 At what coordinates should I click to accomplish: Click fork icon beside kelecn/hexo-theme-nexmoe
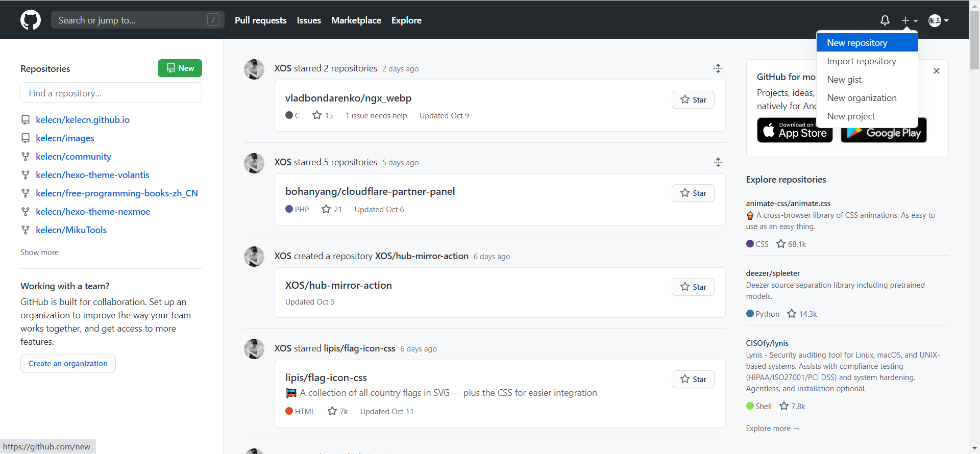pyautogui.click(x=26, y=212)
